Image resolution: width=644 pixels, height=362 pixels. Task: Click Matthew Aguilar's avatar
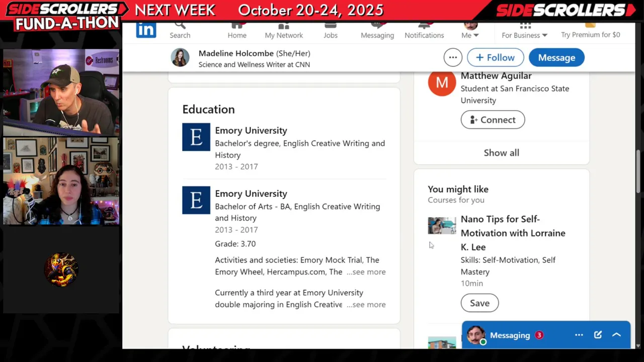point(442,82)
